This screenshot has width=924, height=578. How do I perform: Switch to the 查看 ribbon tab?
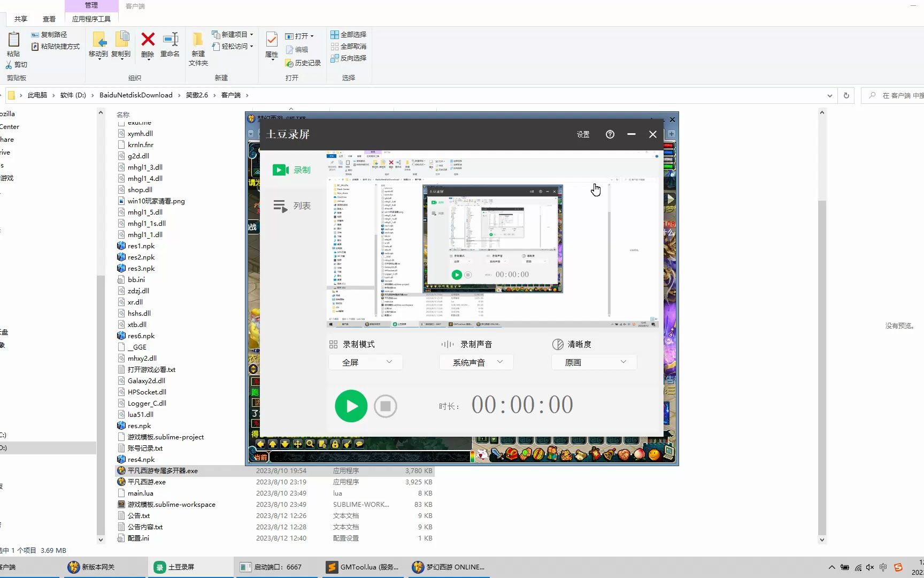pos(49,19)
